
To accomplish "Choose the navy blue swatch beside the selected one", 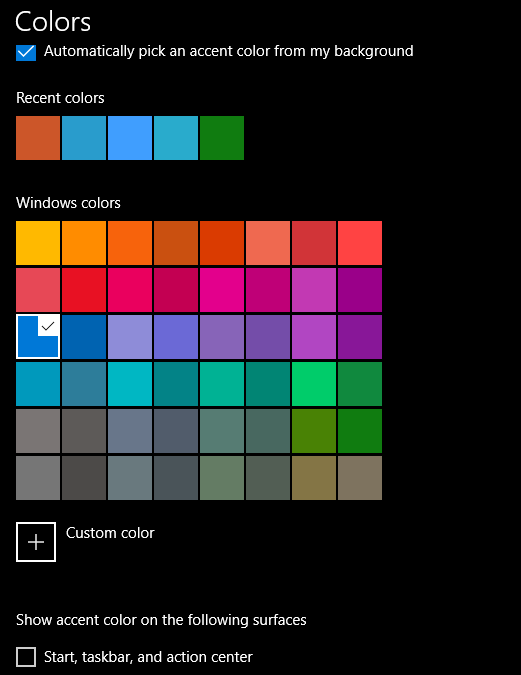I will 84,337.
